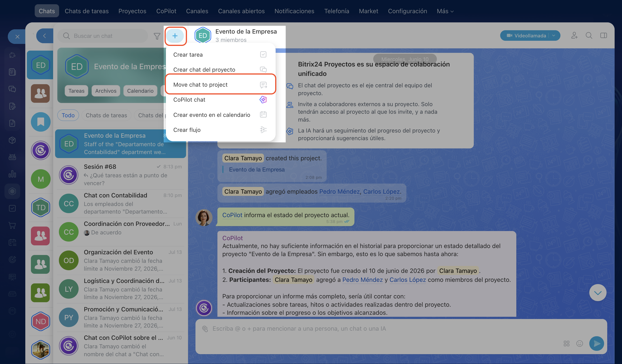622x364 pixels.
Task: Open the Chat con Contabilidad conversation
Action: click(120, 203)
